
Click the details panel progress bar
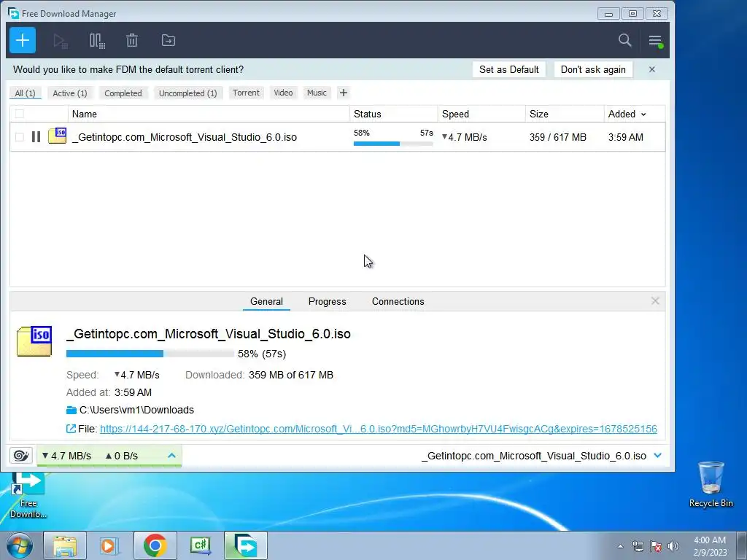click(150, 354)
